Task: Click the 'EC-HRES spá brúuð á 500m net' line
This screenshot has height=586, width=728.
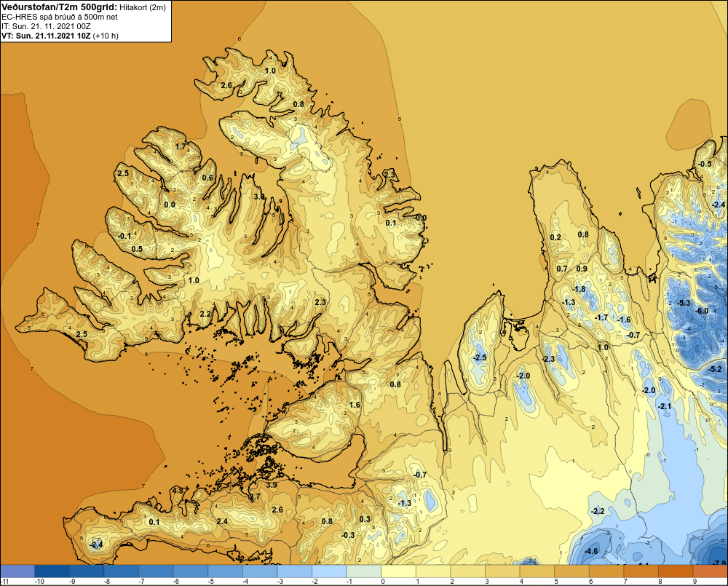Action: point(60,17)
